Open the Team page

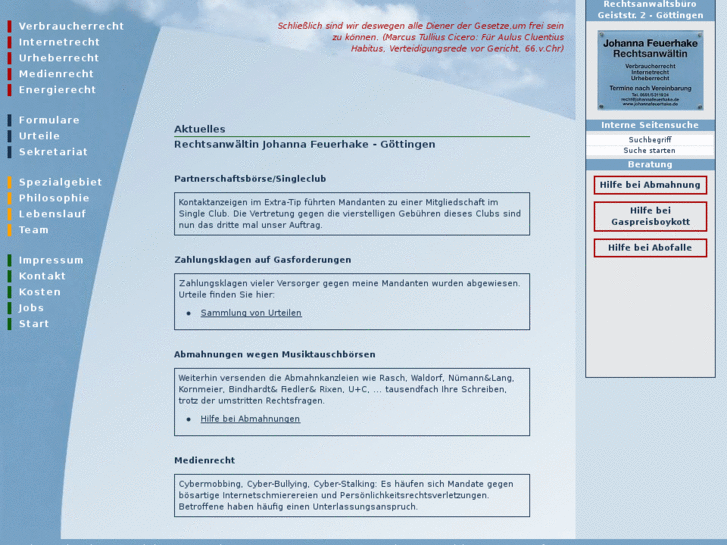click(33, 230)
